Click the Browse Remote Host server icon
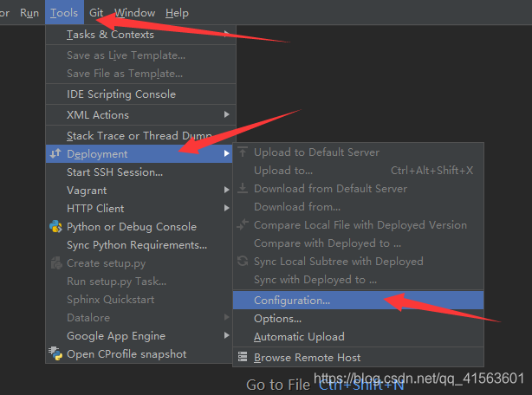This screenshot has height=395, width=532. pyautogui.click(x=243, y=357)
